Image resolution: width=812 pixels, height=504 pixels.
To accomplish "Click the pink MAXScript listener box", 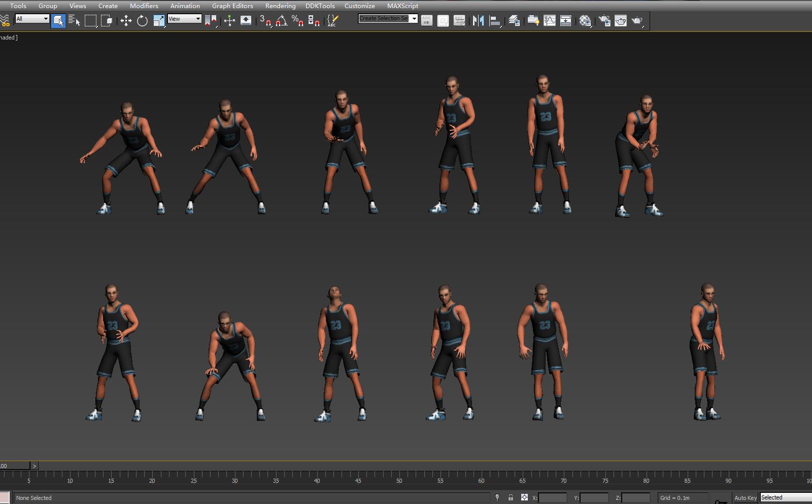I will point(5,497).
